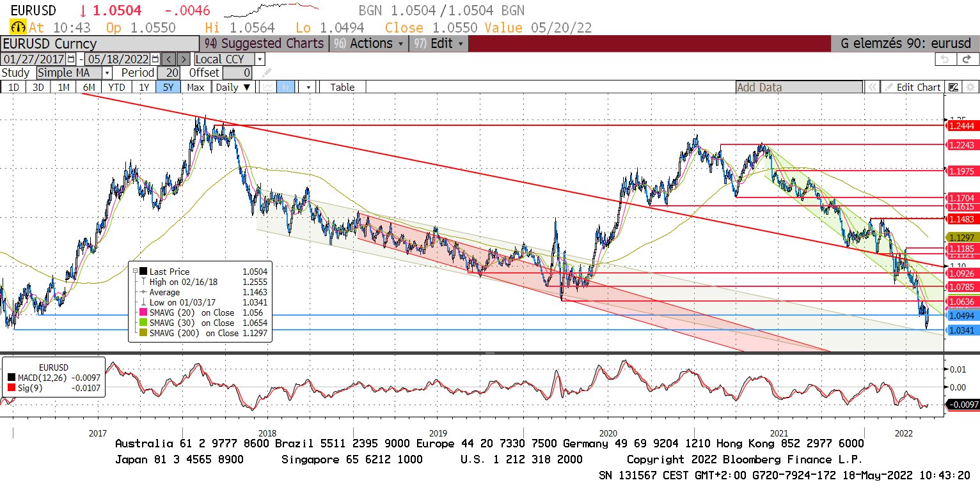Collapse the chart legend box
Viewport: 980px width, 494px height.
click(135, 271)
